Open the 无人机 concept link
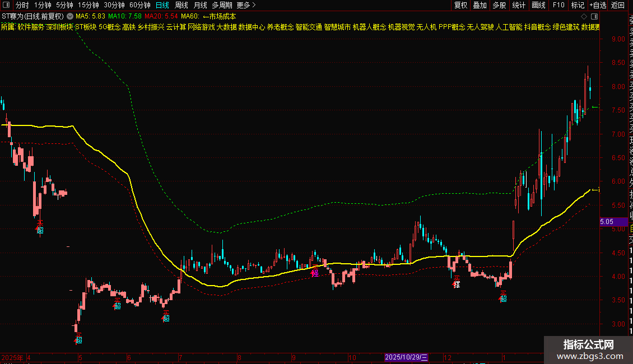The image size is (633, 364). [x=426, y=27]
